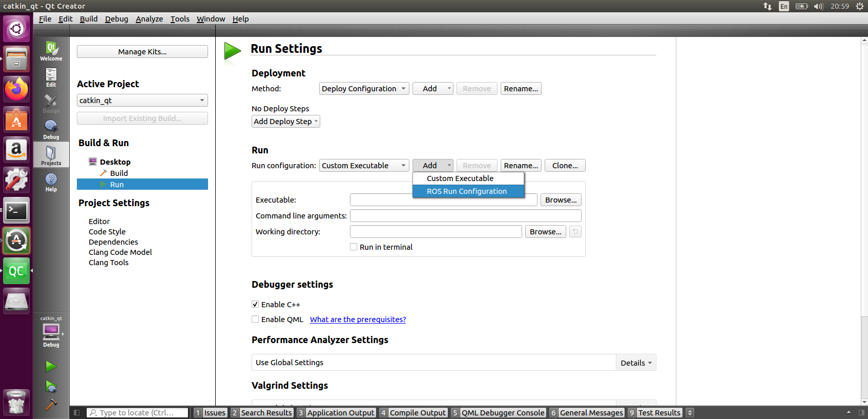
Task: Open the Active Project catkin_qt dropdown
Action: 142,101
